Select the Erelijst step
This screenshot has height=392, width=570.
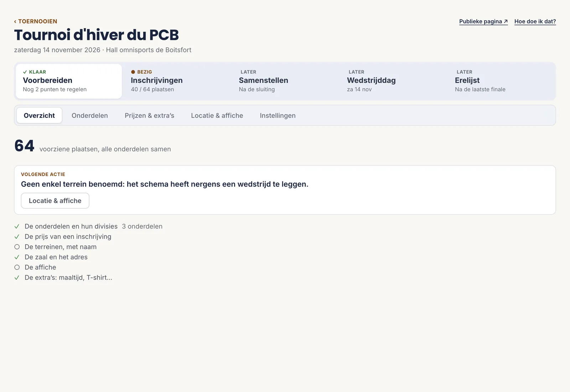501,81
